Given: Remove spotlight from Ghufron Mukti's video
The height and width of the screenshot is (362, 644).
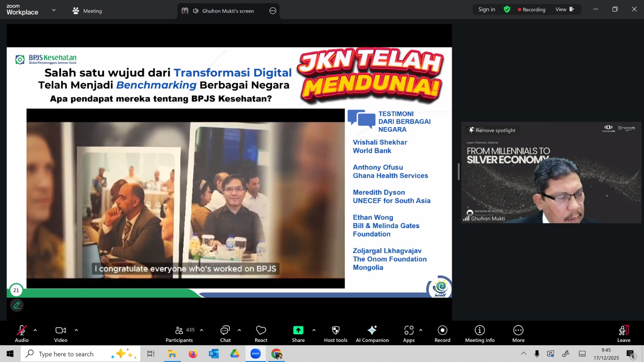Looking at the screenshot, I should coord(492,130).
